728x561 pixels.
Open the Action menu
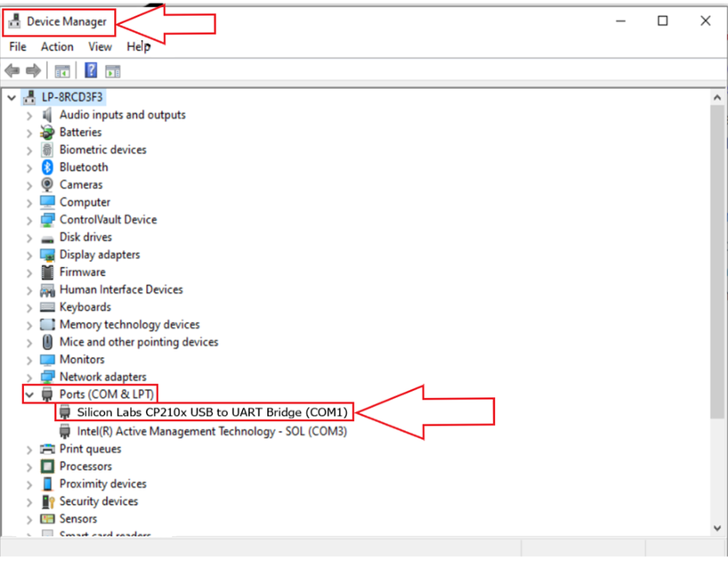(x=57, y=46)
